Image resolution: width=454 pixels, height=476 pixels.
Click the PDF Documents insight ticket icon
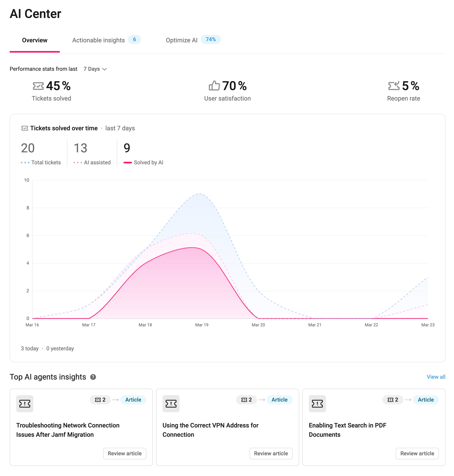coord(317,403)
